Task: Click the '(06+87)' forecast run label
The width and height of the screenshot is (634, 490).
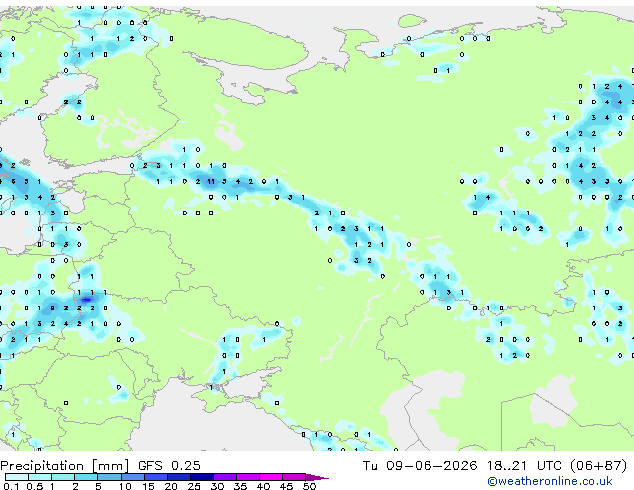Action: (x=598, y=466)
